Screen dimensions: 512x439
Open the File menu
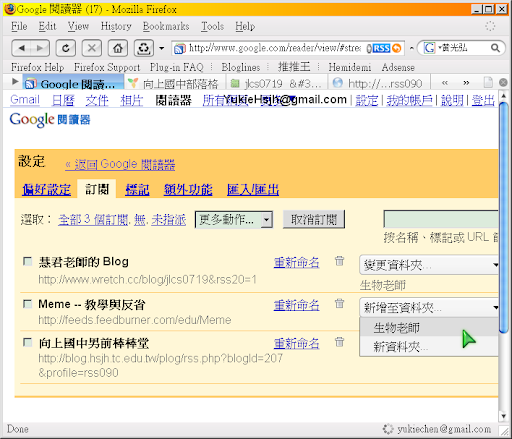pyautogui.click(x=19, y=26)
